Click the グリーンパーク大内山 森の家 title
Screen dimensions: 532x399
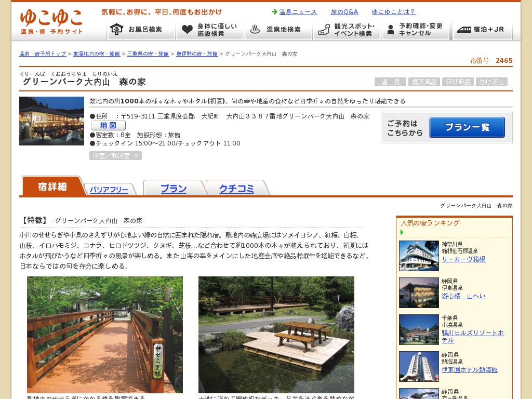click(x=84, y=82)
